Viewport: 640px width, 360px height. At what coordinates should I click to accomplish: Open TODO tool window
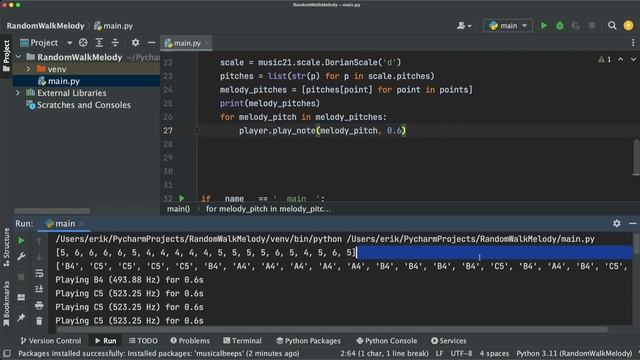point(143,341)
